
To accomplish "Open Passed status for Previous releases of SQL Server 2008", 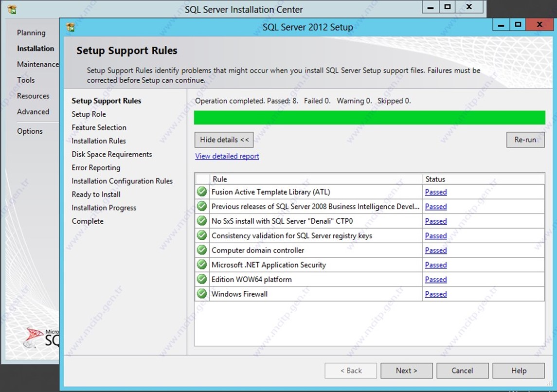I will tap(436, 207).
